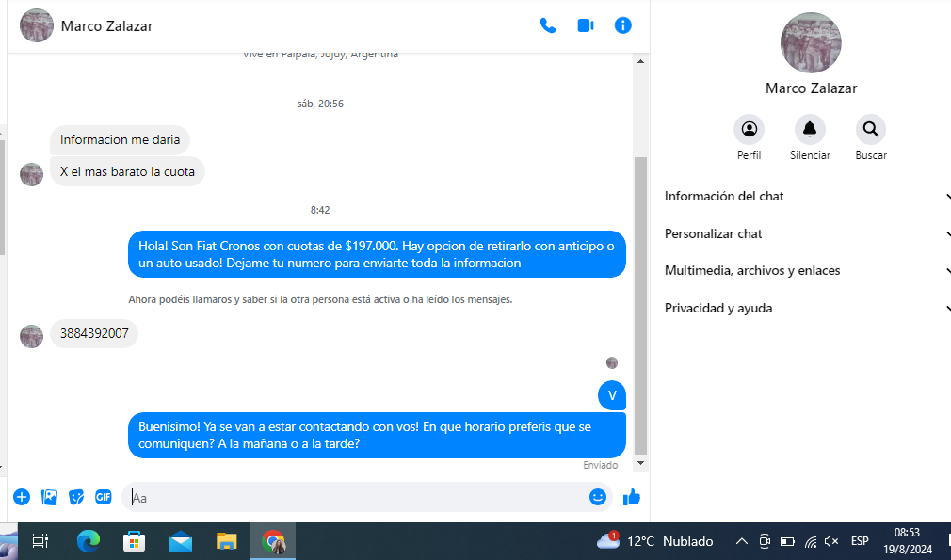Expand Multimedia, archivos y enlaces section
Image resolution: width=951 pixels, height=560 pixels.
click(807, 271)
